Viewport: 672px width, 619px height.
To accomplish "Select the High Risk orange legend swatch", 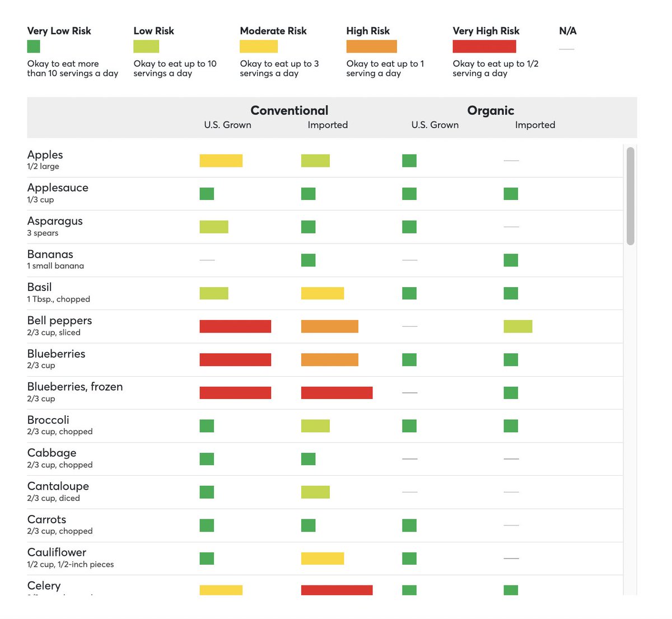I will click(371, 46).
